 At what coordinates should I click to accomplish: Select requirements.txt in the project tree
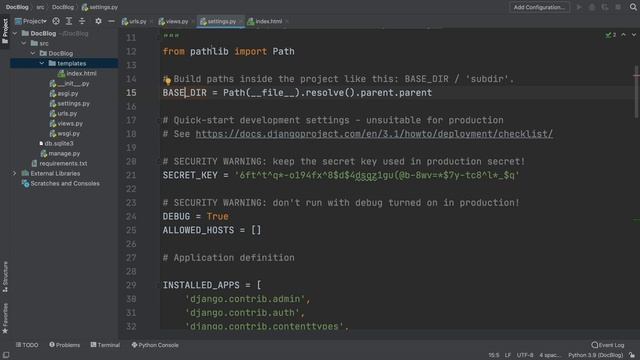tap(60, 163)
